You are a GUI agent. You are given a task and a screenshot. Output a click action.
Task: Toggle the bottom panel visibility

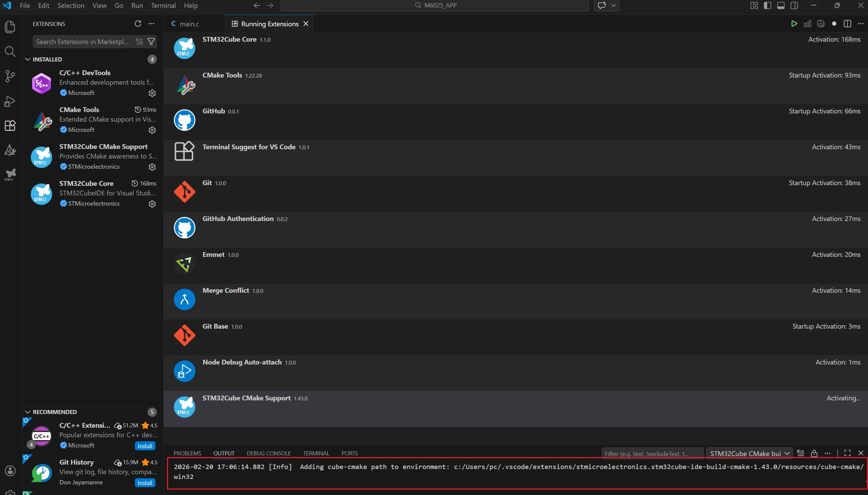click(x=781, y=5)
